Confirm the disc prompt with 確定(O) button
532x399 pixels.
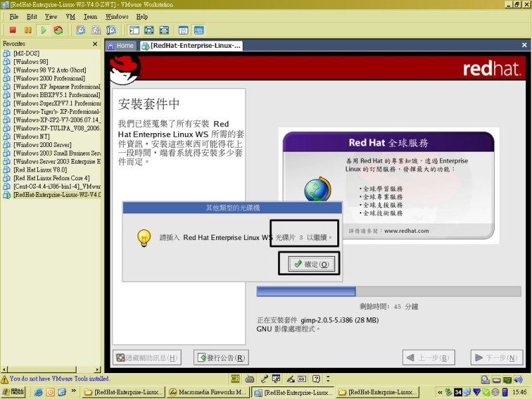coord(311,264)
